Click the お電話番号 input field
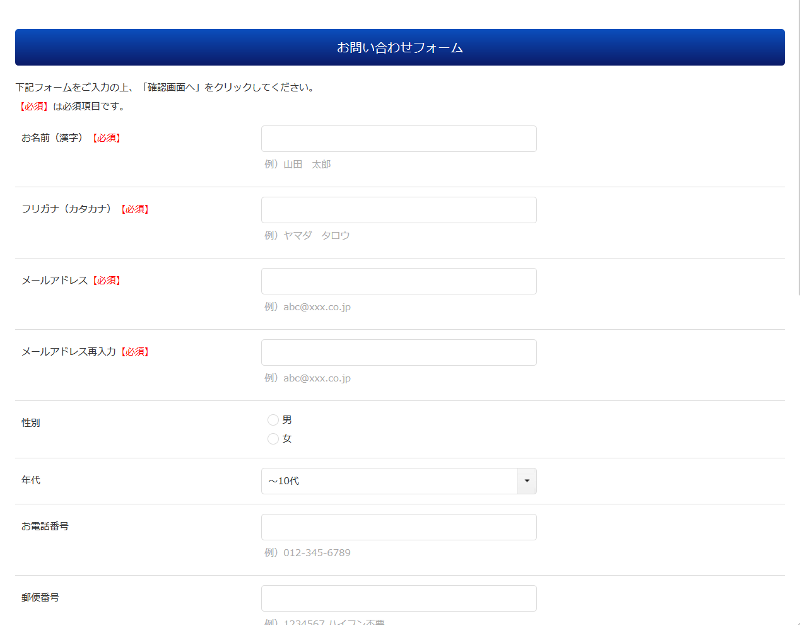The width and height of the screenshot is (800, 625). [x=398, y=527]
